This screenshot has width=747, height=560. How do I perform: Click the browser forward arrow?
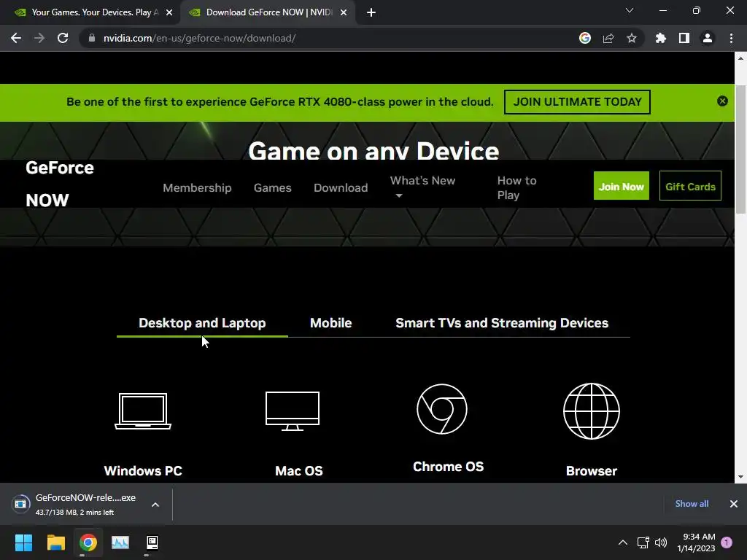point(39,38)
